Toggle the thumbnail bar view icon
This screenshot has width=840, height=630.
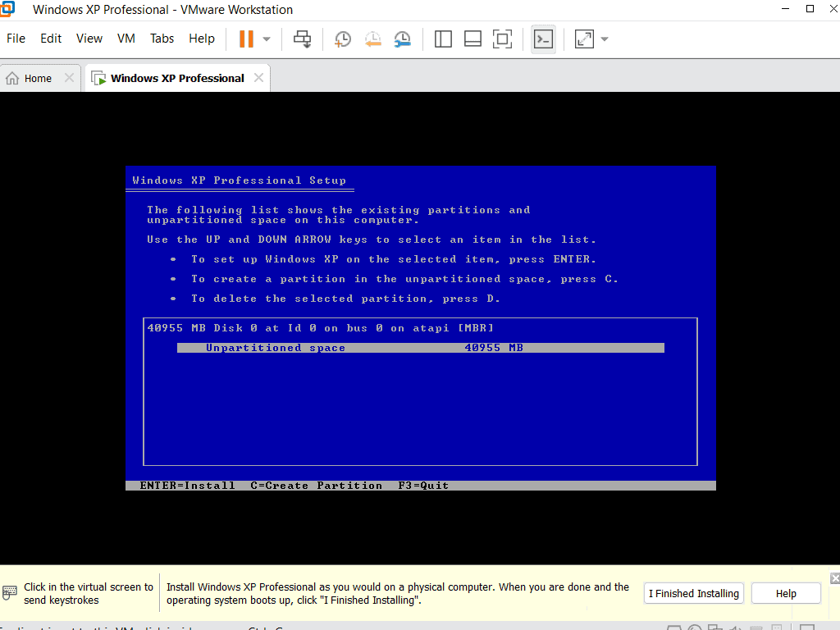pos(472,39)
